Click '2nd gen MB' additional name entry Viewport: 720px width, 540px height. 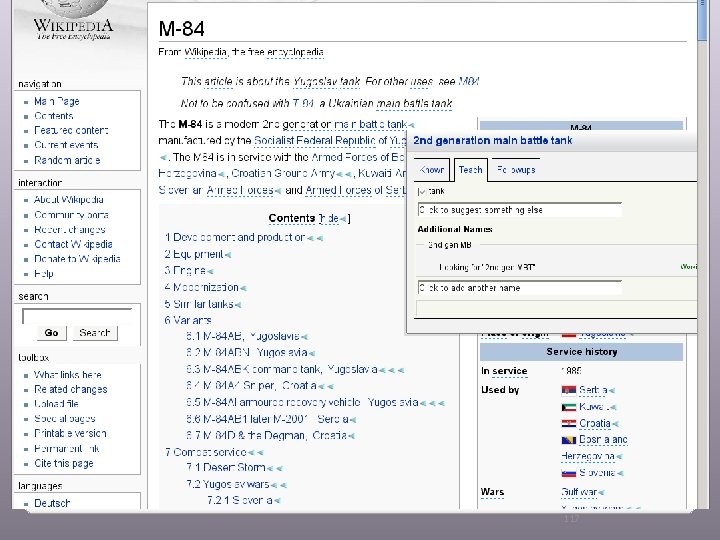coord(450,245)
